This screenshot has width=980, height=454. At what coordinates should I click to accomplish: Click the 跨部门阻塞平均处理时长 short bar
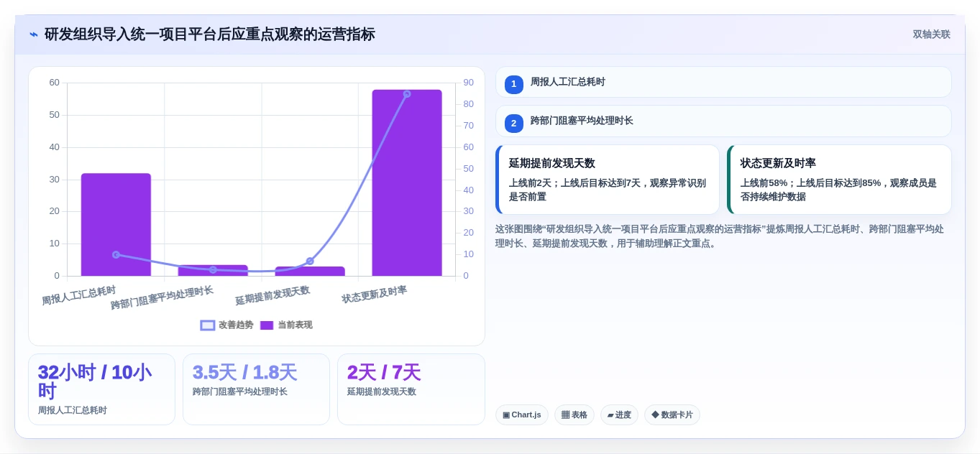[x=213, y=270]
